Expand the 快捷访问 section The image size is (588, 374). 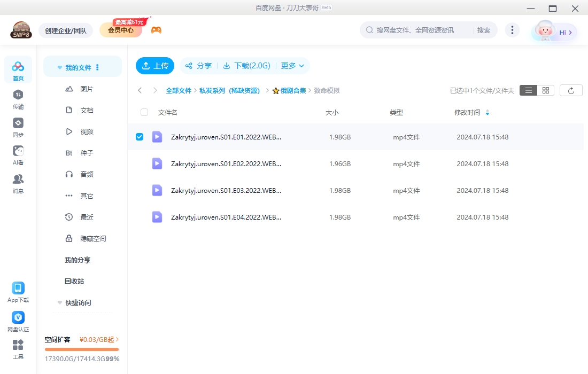(59, 302)
